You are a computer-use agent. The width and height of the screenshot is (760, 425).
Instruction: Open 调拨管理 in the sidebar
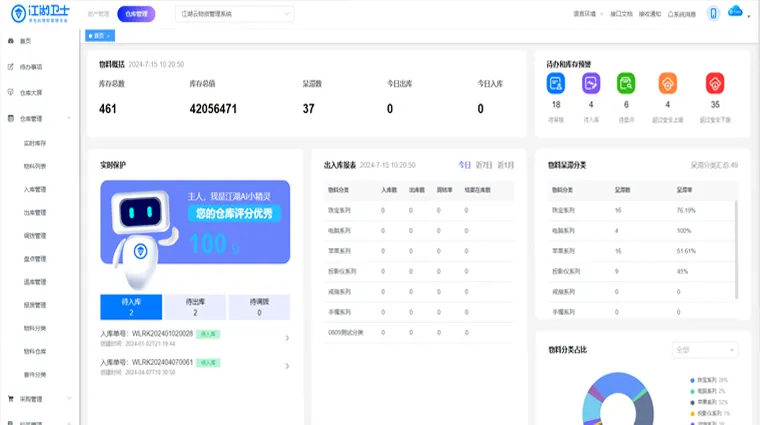[x=35, y=236]
